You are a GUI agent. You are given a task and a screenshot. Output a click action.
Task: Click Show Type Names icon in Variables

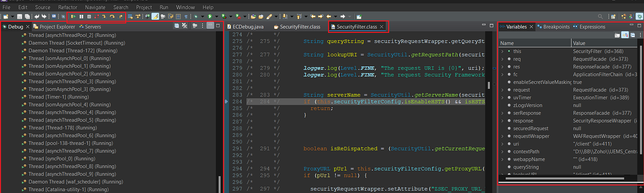[617, 35]
